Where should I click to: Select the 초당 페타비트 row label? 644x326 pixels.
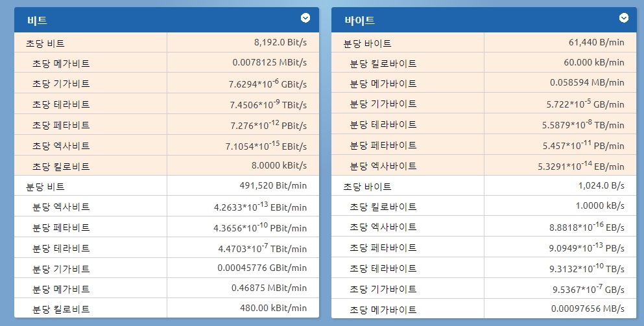(x=61, y=125)
